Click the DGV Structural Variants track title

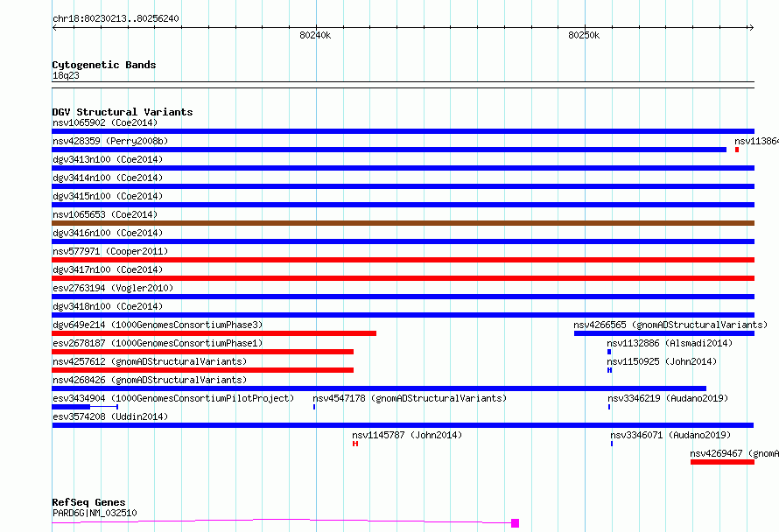123,112
